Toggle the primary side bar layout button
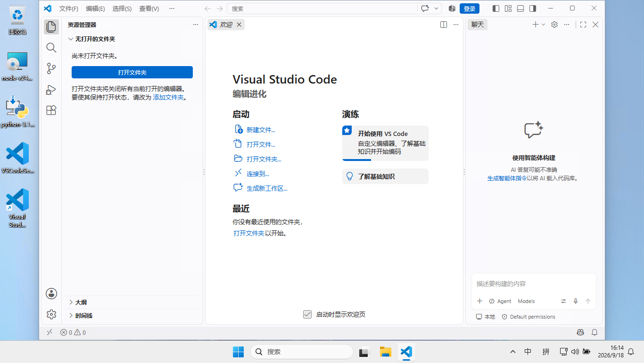 [496, 8]
